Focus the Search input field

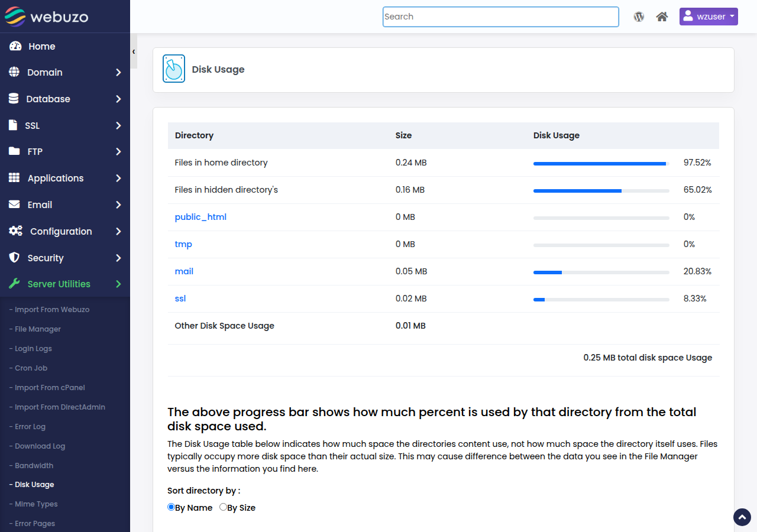501,17
